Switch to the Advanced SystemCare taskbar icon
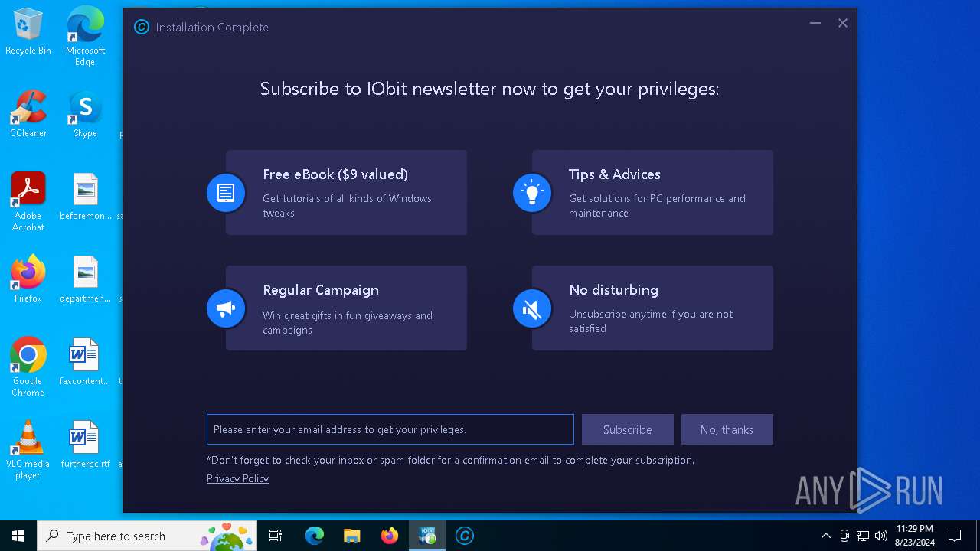Image resolution: width=980 pixels, height=551 pixels. click(465, 536)
